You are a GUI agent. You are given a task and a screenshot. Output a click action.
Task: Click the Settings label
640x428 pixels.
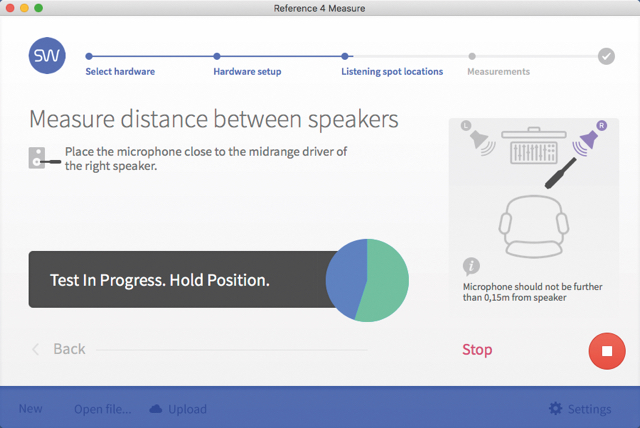[x=589, y=409]
